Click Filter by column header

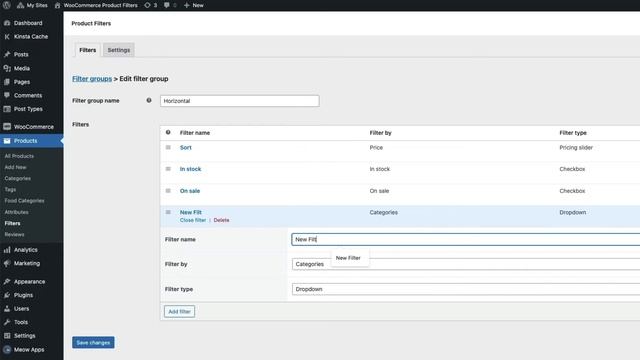coord(380,133)
